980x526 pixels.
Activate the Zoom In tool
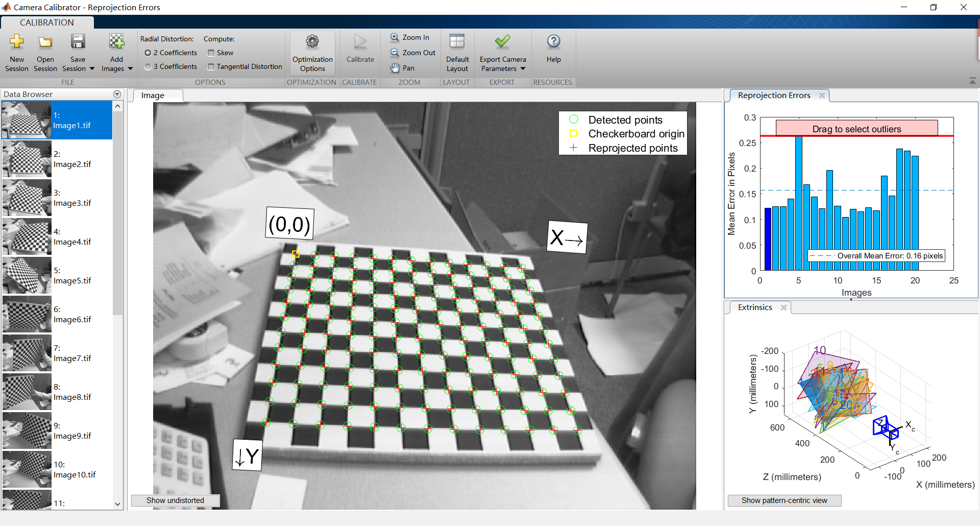(x=410, y=37)
